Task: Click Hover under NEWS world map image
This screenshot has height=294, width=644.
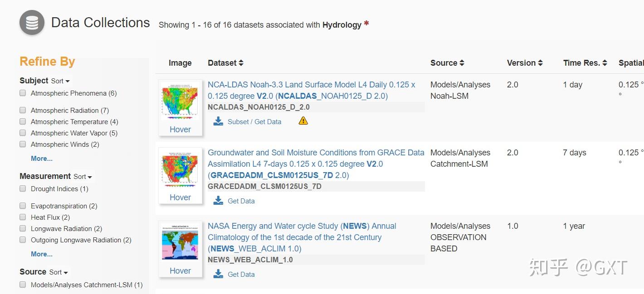Action: click(180, 270)
